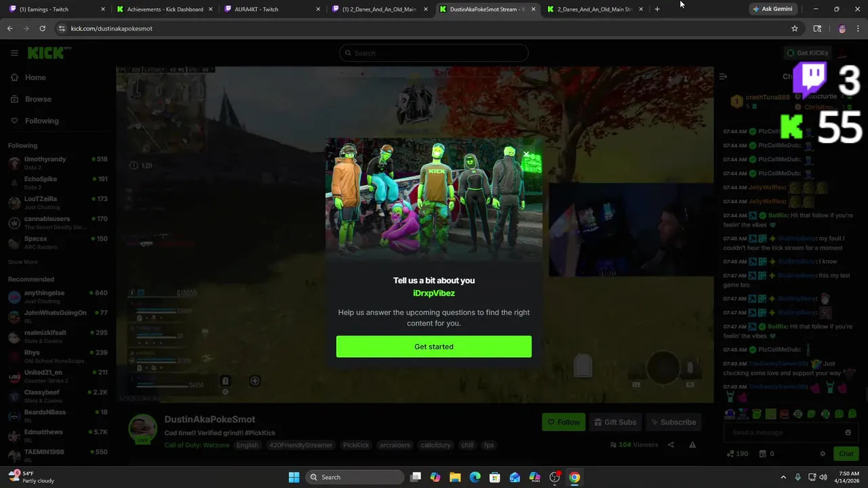Open realmizkifsalt recommended channel
This screenshot has height=488, width=868.
[x=58, y=337]
